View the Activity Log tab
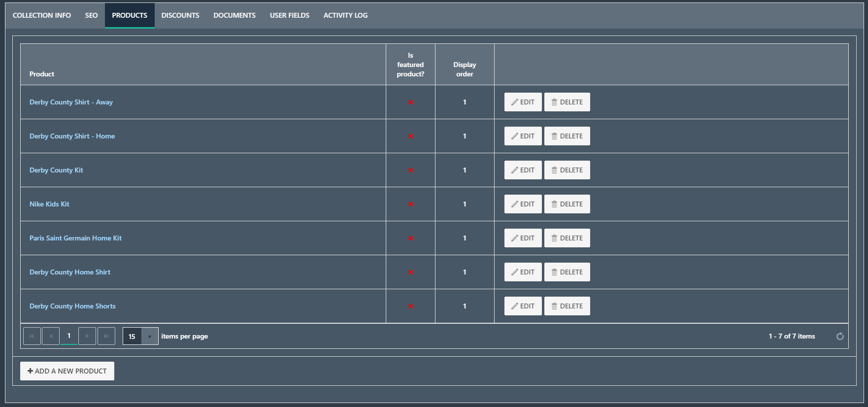The width and height of the screenshot is (868, 407). coord(345,15)
